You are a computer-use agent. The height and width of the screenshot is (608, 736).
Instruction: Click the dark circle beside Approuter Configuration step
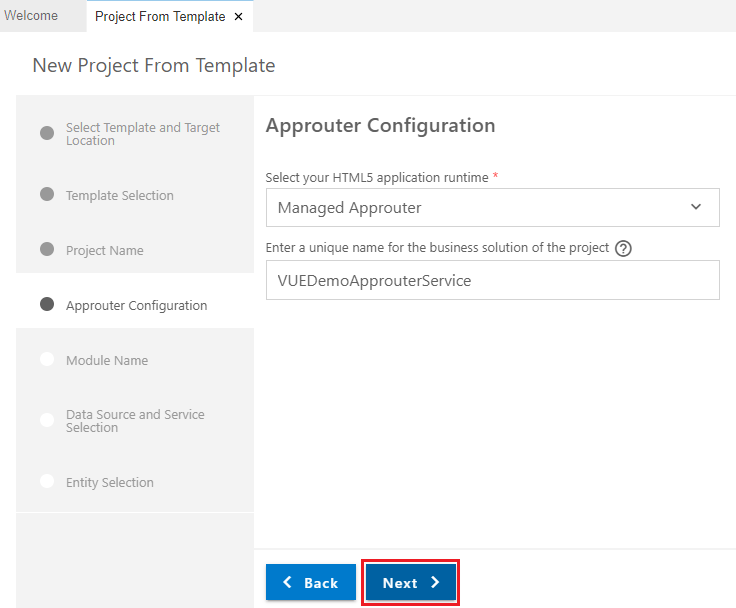click(47, 305)
